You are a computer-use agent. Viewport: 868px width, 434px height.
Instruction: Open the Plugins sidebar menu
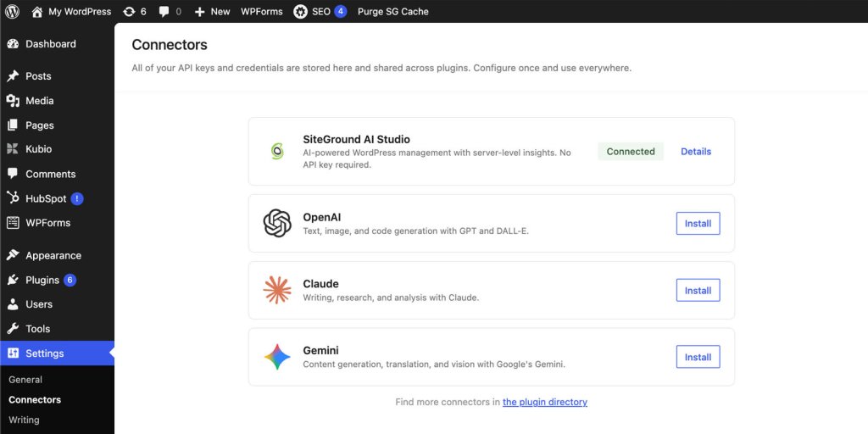pyautogui.click(x=42, y=280)
